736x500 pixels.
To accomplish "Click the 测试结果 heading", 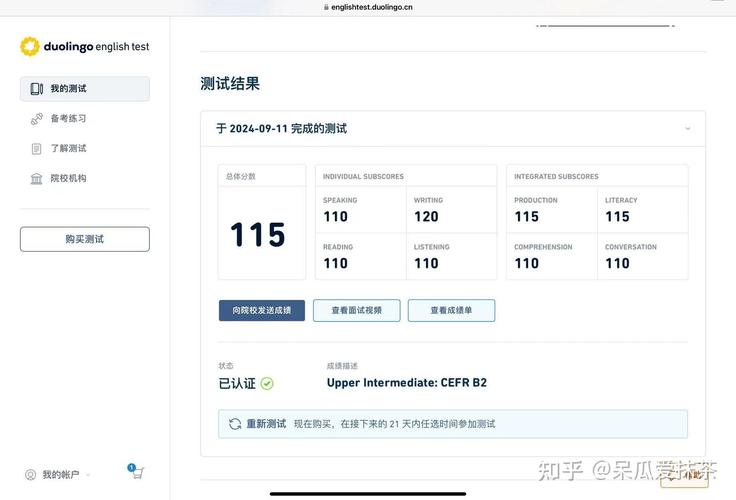I will coord(230,84).
